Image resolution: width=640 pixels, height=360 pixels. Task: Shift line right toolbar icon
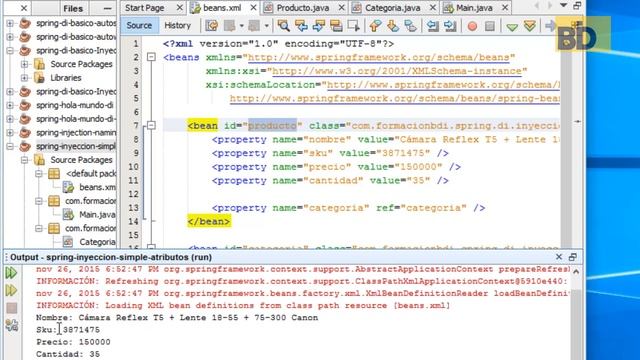[x=450, y=26]
